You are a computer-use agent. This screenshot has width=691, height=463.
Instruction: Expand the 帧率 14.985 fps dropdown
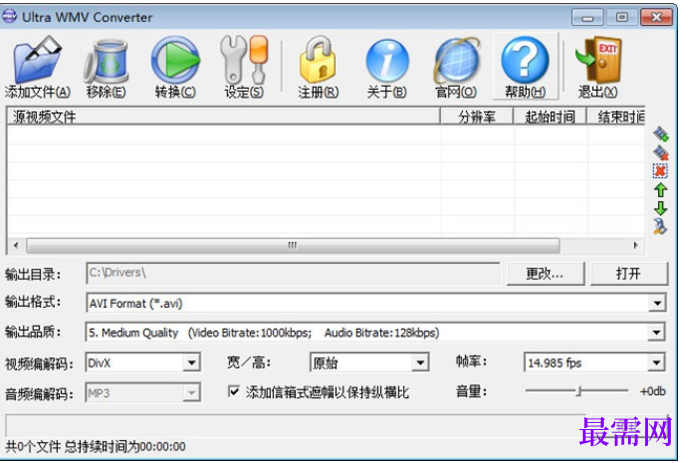pyautogui.click(x=657, y=363)
